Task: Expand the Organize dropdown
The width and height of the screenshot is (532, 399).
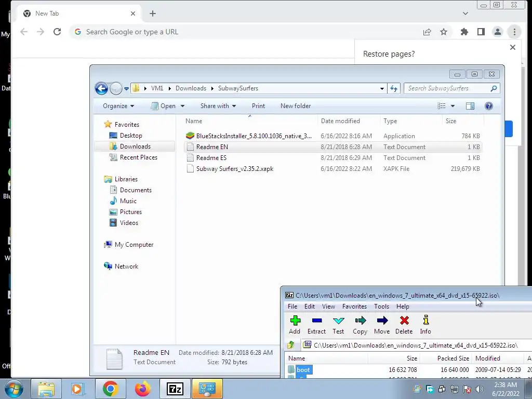Action: [118, 106]
